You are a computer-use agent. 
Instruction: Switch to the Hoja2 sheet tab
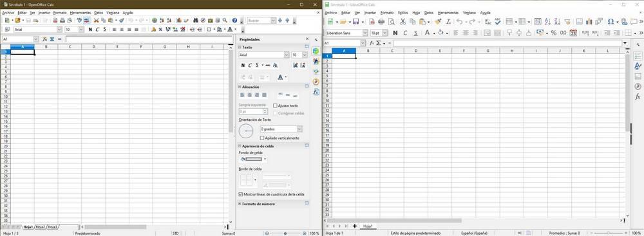pos(40,226)
